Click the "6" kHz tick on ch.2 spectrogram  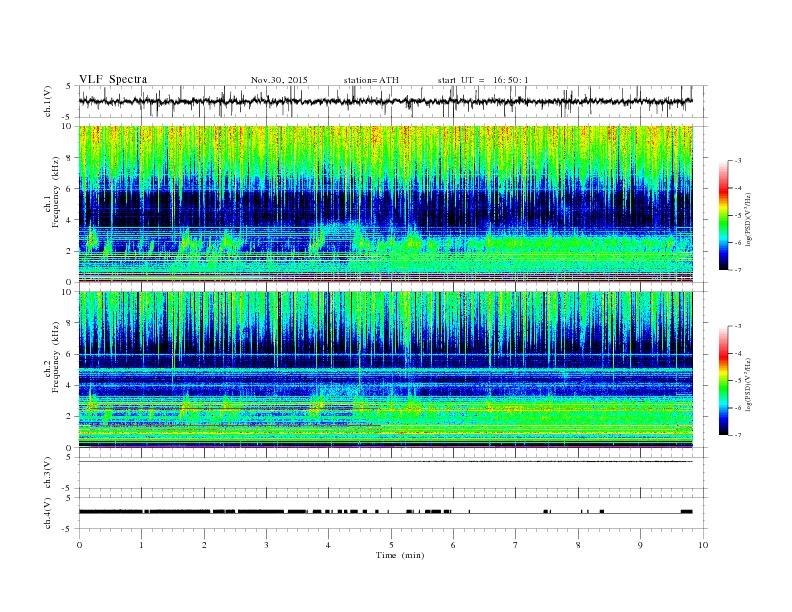pos(70,354)
